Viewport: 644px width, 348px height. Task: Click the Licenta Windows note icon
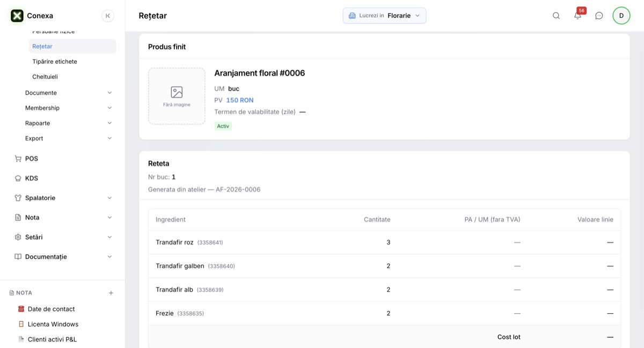(21, 324)
